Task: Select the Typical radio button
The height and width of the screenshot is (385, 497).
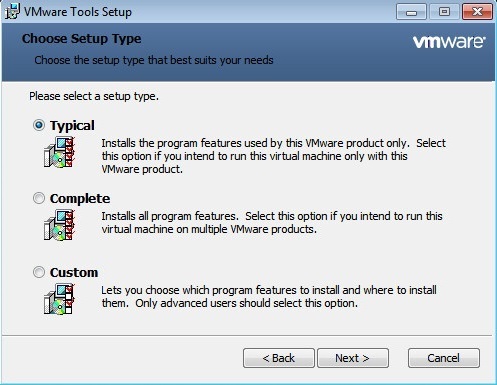Action: (x=39, y=125)
